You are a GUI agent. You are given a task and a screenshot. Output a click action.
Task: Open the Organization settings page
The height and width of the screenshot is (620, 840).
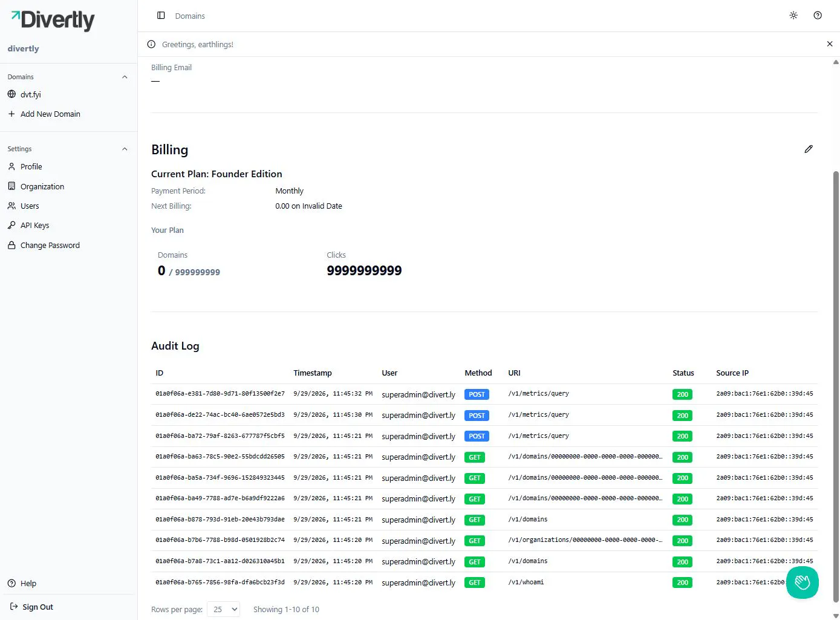42,186
